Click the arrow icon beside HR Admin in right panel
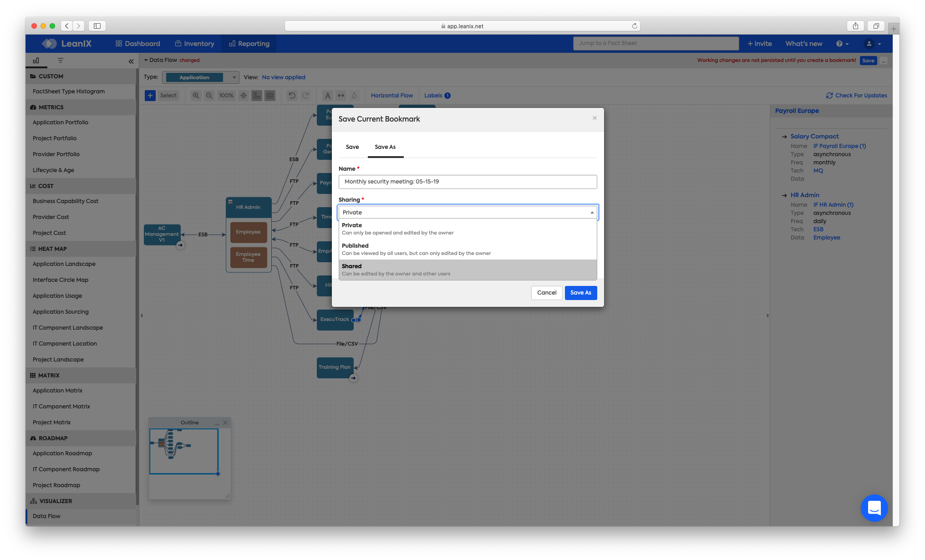The image size is (925, 560). tap(784, 195)
